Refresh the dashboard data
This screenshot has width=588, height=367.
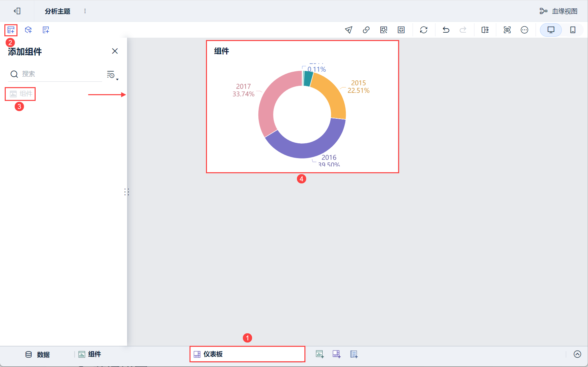424,30
